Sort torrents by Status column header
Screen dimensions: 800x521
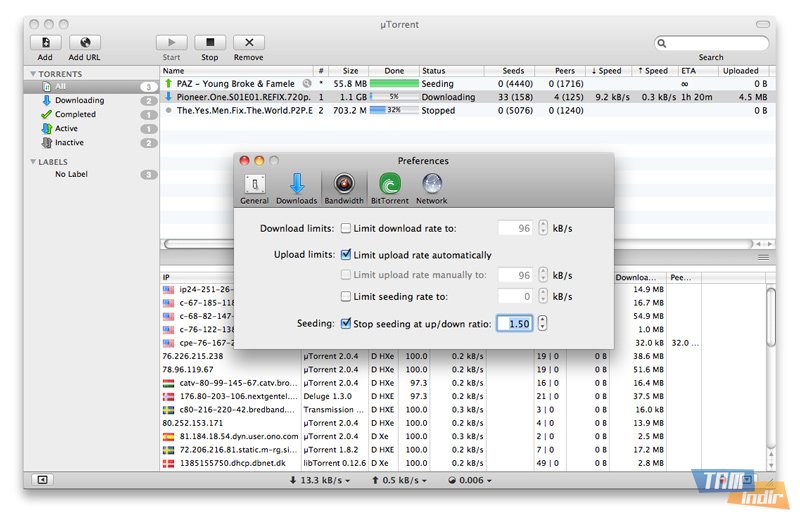pos(452,70)
